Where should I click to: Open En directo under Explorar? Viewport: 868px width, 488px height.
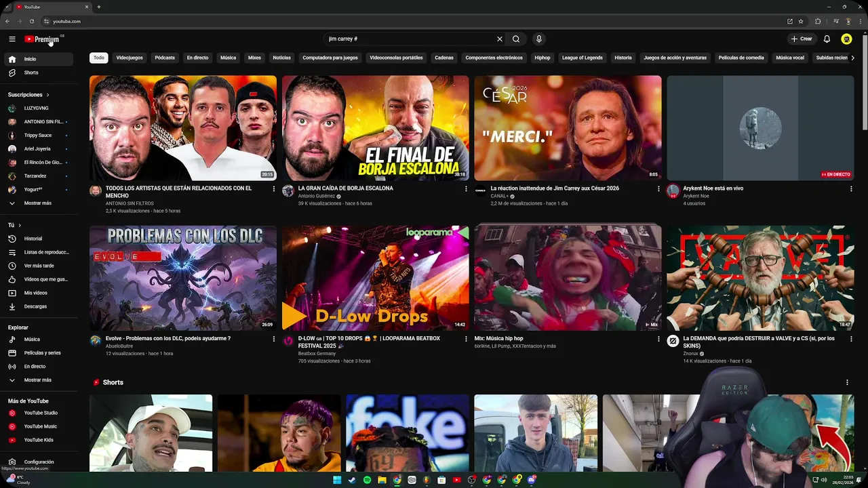point(37,366)
